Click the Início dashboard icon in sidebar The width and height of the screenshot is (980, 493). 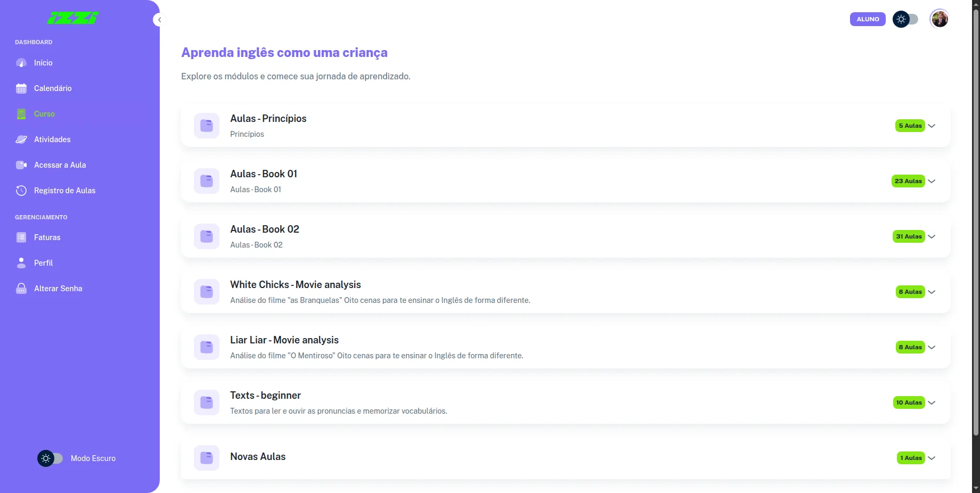coord(21,63)
